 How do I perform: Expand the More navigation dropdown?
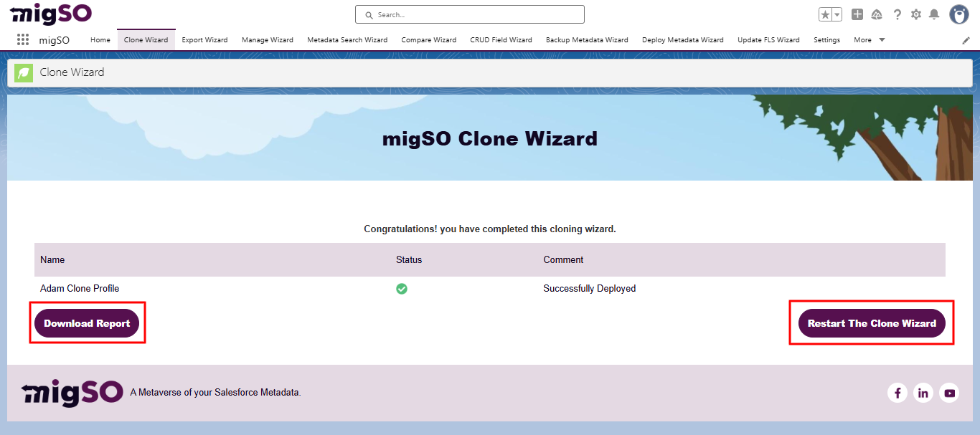(870, 40)
